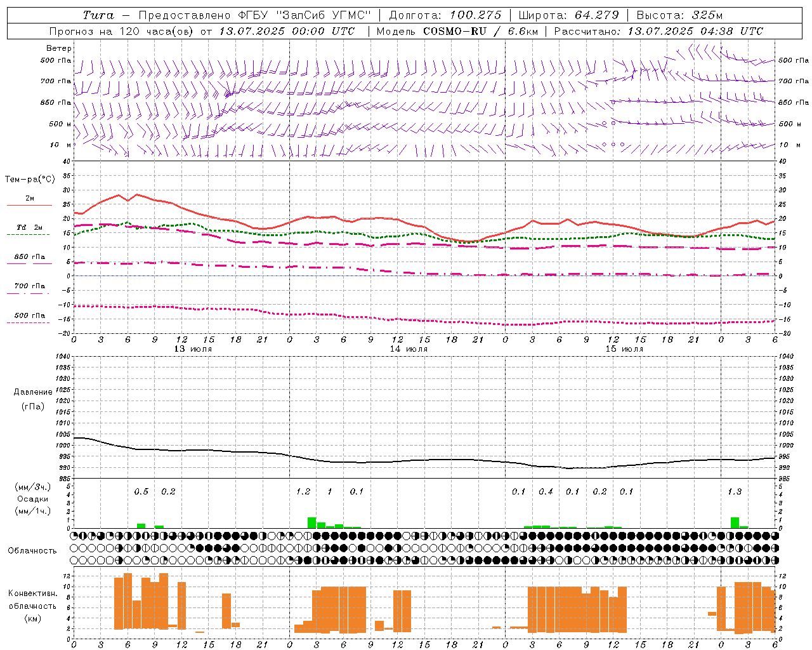Click the Осадки panel label
812x650 pixels.
click(32, 499)
